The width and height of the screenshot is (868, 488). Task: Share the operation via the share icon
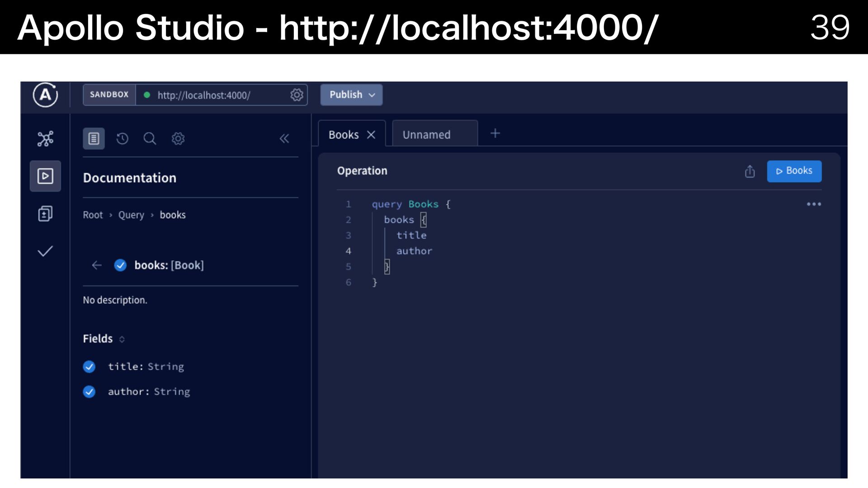750,171
